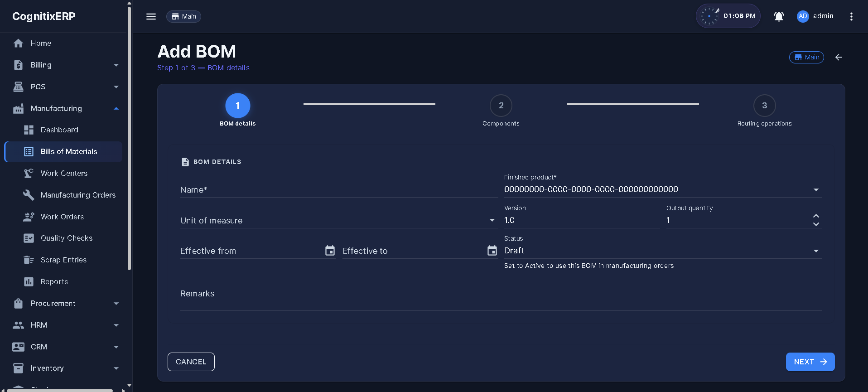Click the Main chip in top bar
Screen dimensions: 868x392
pos(183,16)
